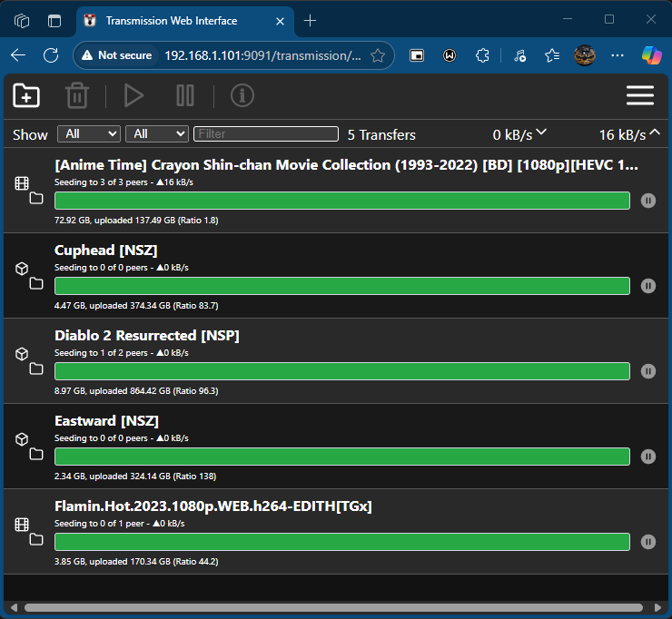
Task: Click the video icon of Flamin.Hot.2023 torrent
Action: point(22,525)
